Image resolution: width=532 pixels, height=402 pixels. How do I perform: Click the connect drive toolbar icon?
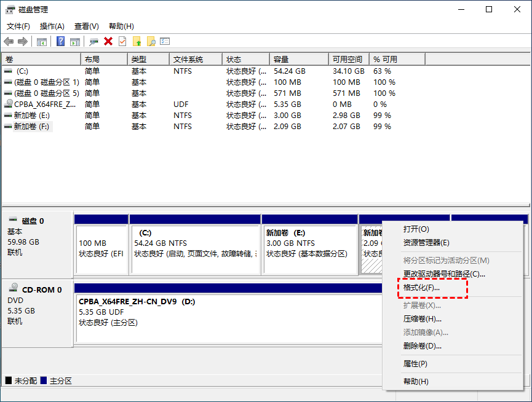pos(93,41)
